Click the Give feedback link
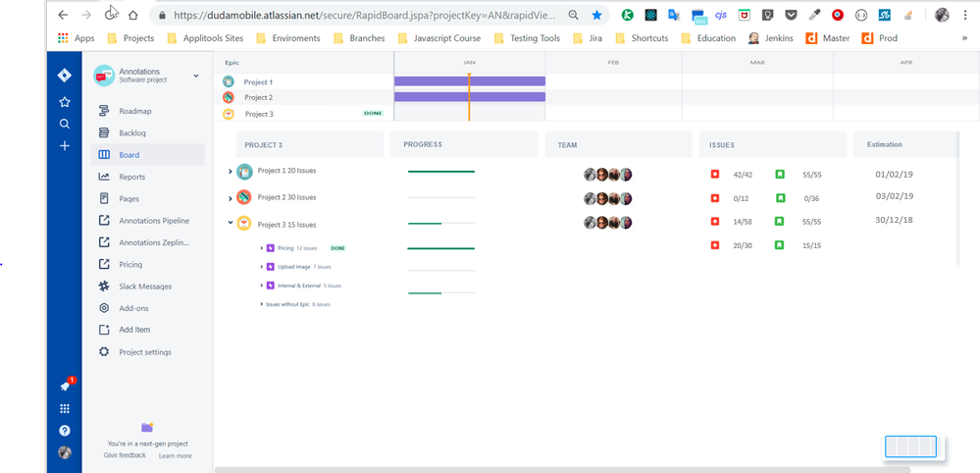This screenshot has height=473, width=980. tap(125, 455)
